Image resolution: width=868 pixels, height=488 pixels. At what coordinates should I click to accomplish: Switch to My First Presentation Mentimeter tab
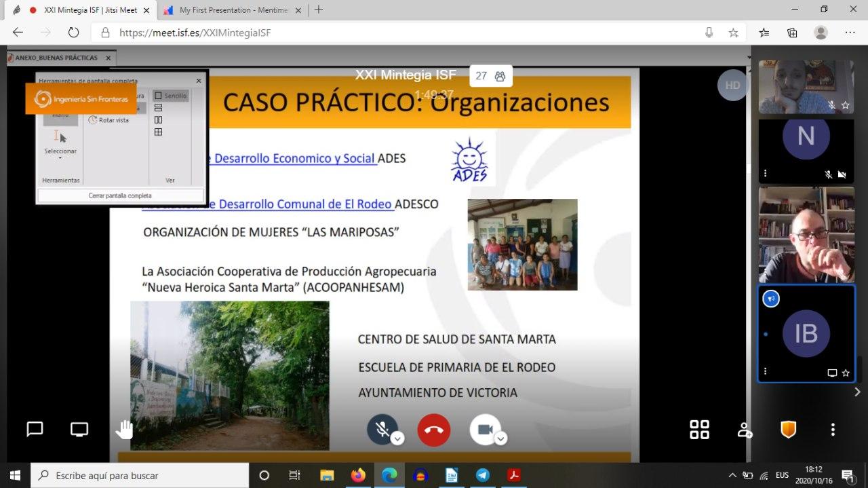pyautogui.click(x=234, y=10)
